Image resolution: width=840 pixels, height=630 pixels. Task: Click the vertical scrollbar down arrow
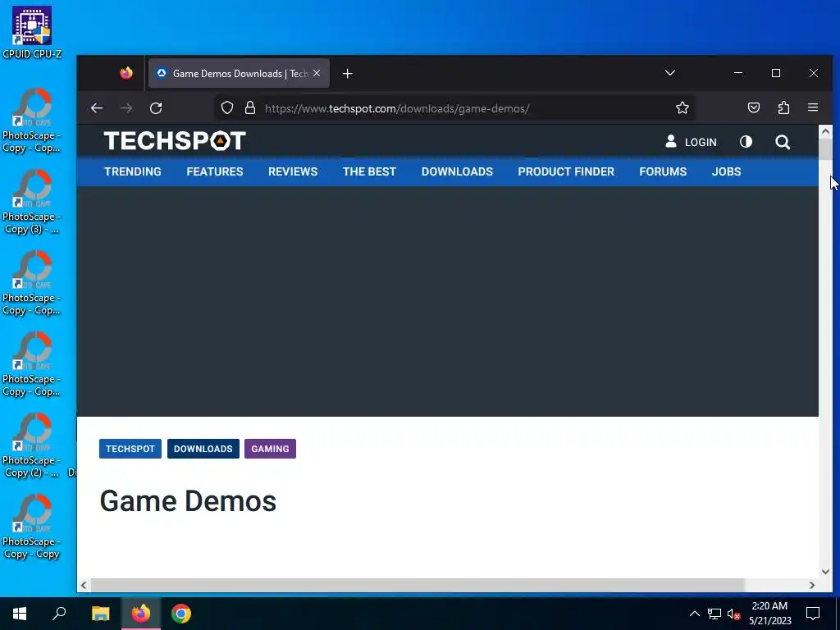pos(825,572)
